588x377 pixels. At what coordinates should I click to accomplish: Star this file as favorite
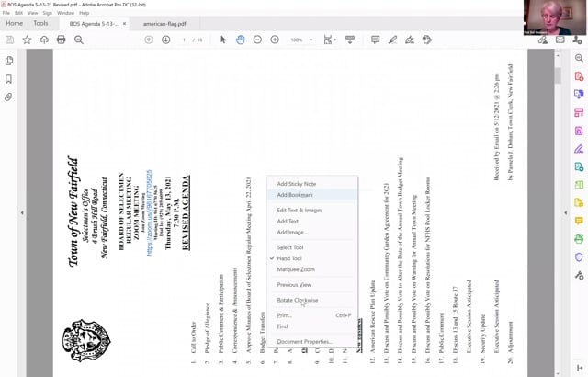click(27, 40)
